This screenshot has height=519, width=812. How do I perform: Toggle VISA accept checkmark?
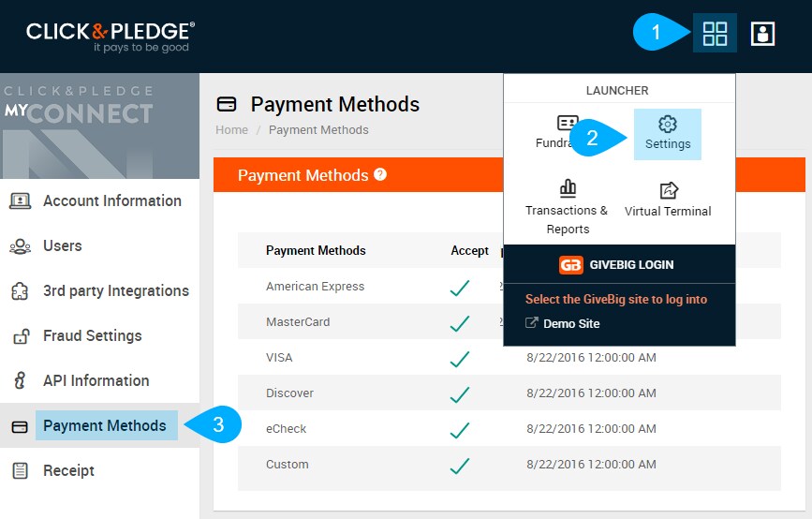[460, 359]
